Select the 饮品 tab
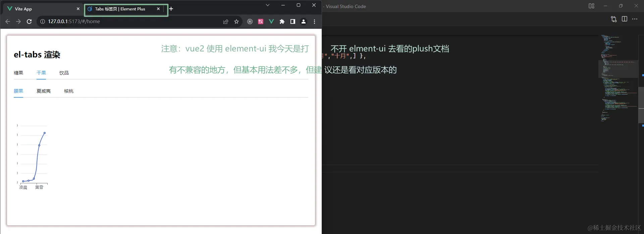This screenshot has height=234, width=644. (x=64, y=73)
